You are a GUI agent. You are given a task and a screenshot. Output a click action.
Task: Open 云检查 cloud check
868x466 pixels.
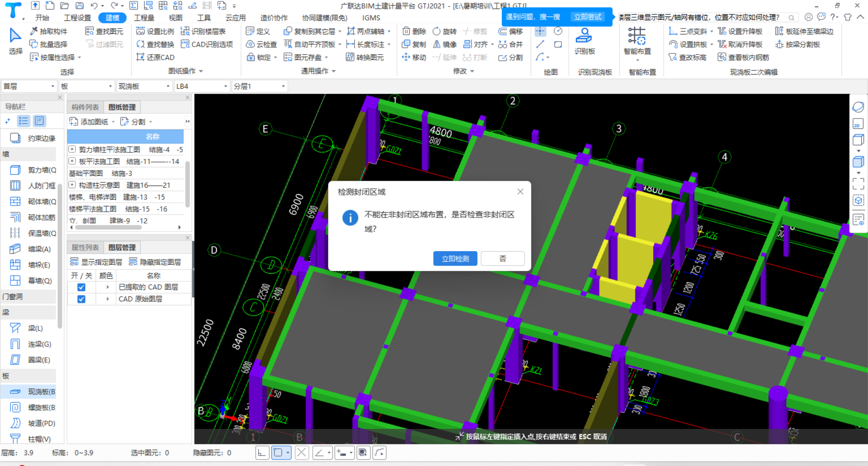pos(261,44)
